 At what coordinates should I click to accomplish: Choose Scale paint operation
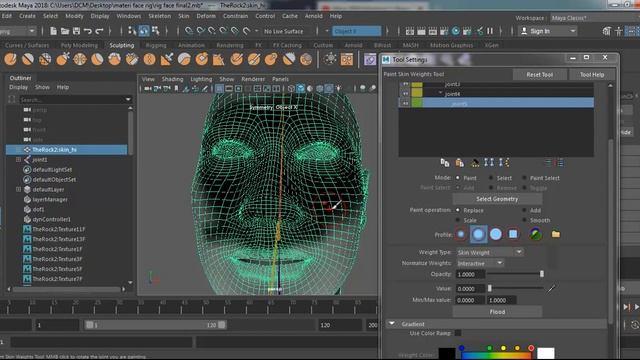(x=458, y=220)
